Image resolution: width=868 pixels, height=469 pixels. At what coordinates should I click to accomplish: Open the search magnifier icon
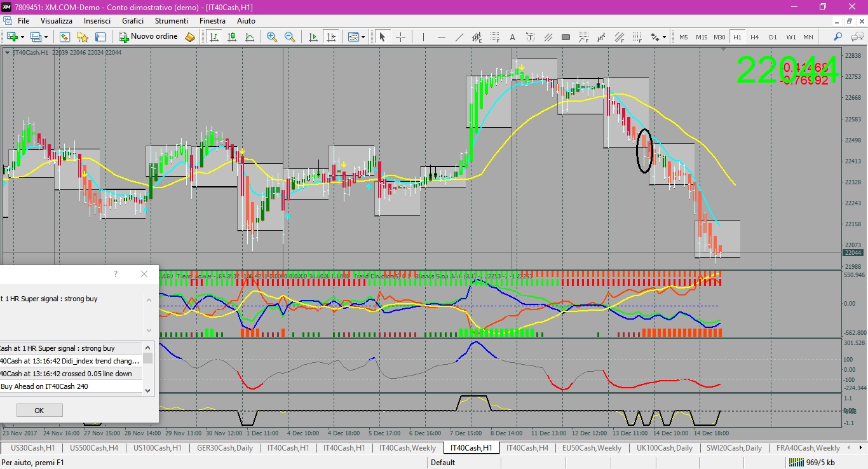pos(837,37)
